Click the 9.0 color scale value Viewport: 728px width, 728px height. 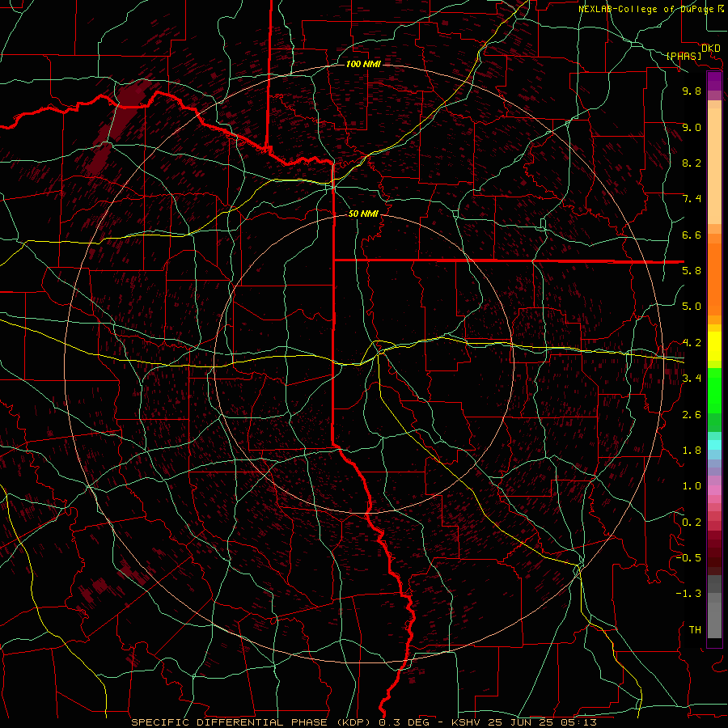[692, 127]
